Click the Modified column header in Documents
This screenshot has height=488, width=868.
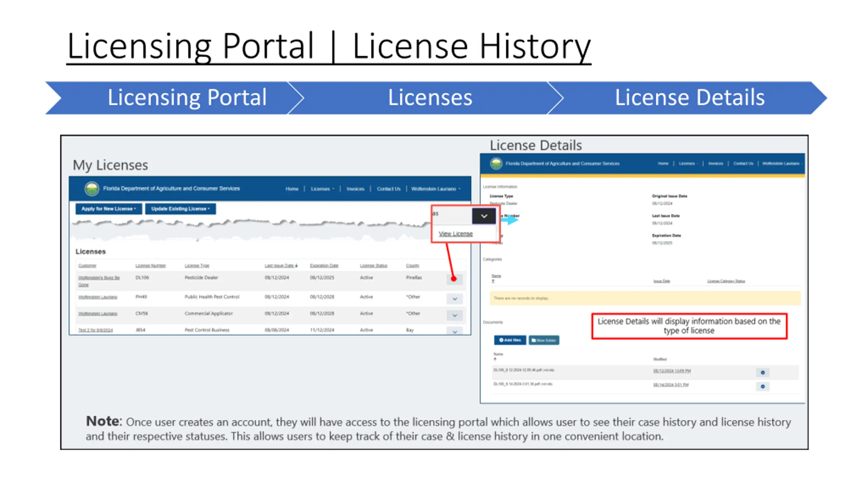[660, 359]
